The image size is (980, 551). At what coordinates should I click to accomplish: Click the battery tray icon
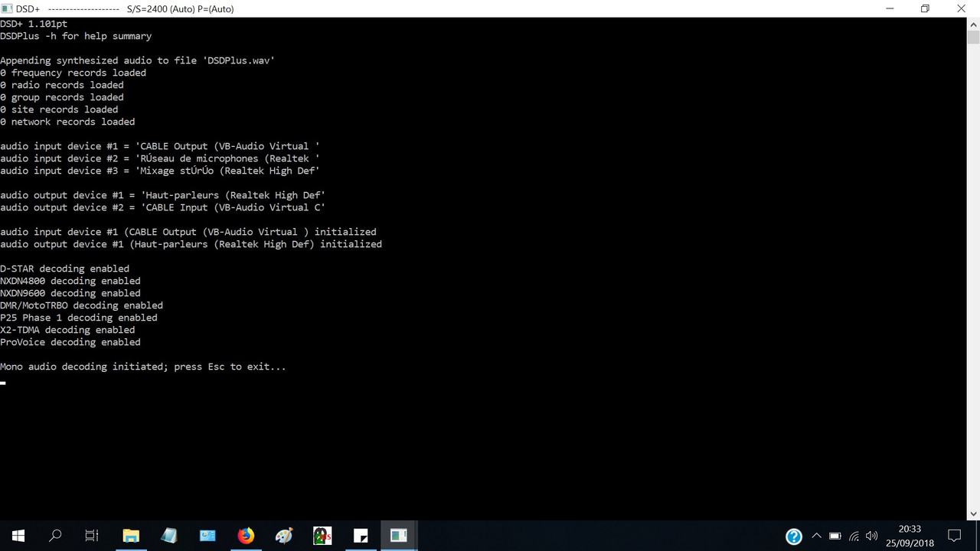(x=835, y=536)
